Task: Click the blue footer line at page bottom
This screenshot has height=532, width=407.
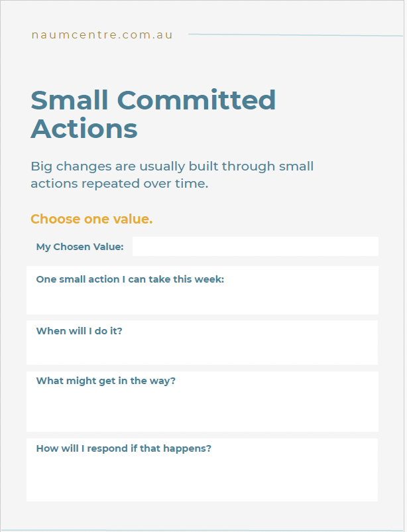Action: pyautogui.click(x=202, y=530)
